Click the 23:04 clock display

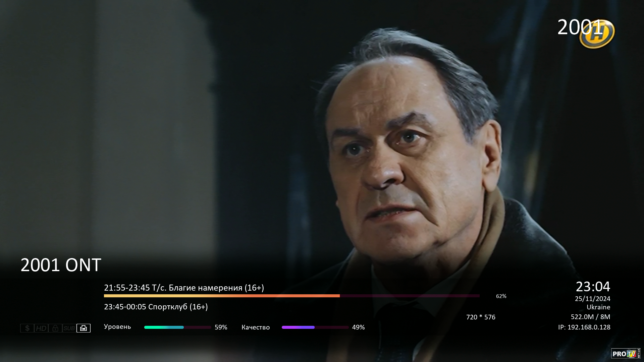pyautogui.click(x=593, y=287)
